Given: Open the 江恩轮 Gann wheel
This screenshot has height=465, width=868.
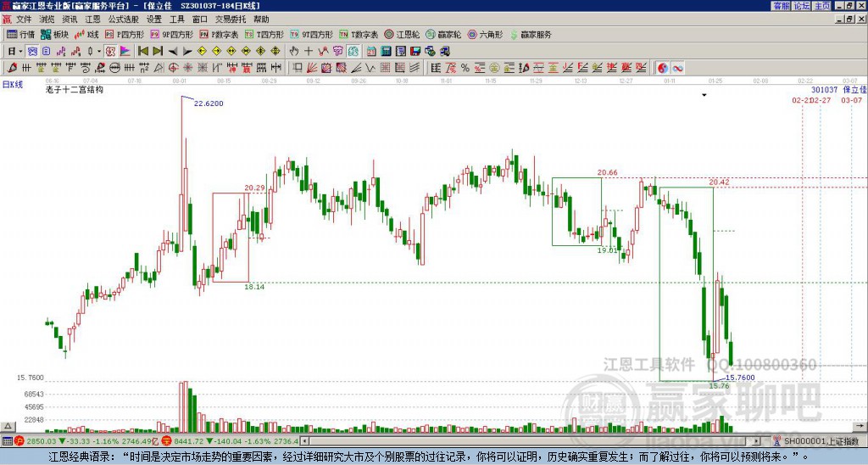Looking at the screenshot, I should 402,34.
